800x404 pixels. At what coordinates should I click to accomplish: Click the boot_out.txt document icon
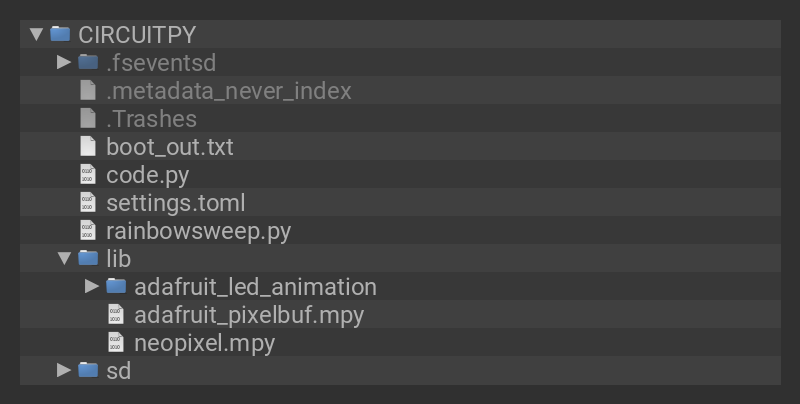click(88, 146)
